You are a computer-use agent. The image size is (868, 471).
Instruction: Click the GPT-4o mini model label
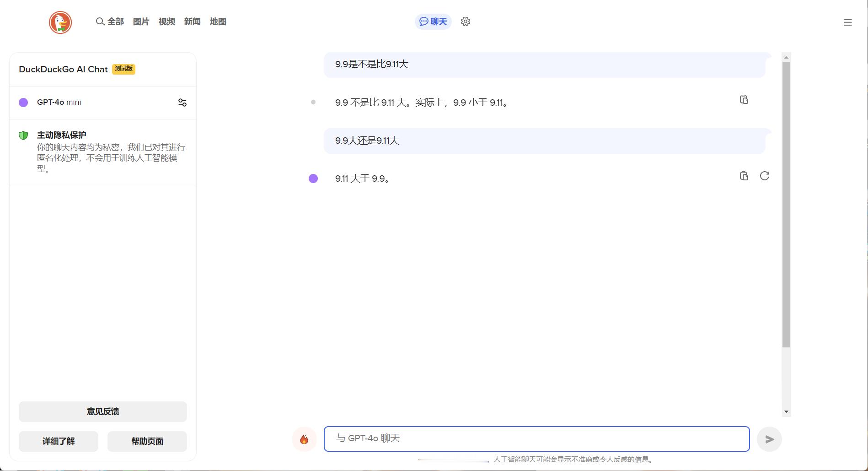(x=59, y=102)
